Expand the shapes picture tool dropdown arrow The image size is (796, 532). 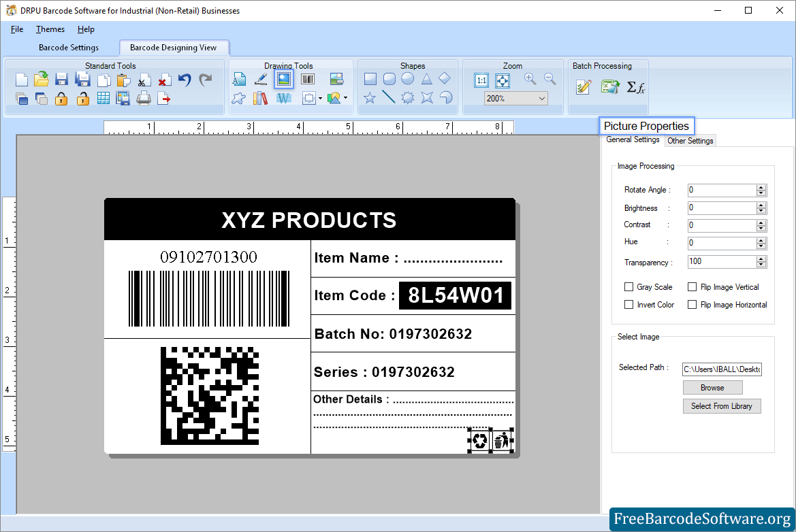point(346,98)
